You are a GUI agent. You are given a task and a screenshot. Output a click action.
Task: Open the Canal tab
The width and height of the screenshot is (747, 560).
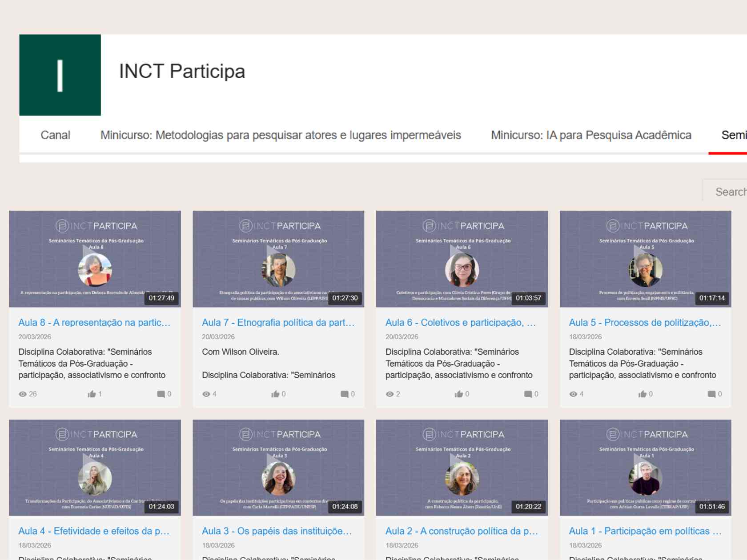tap(55, 135)
